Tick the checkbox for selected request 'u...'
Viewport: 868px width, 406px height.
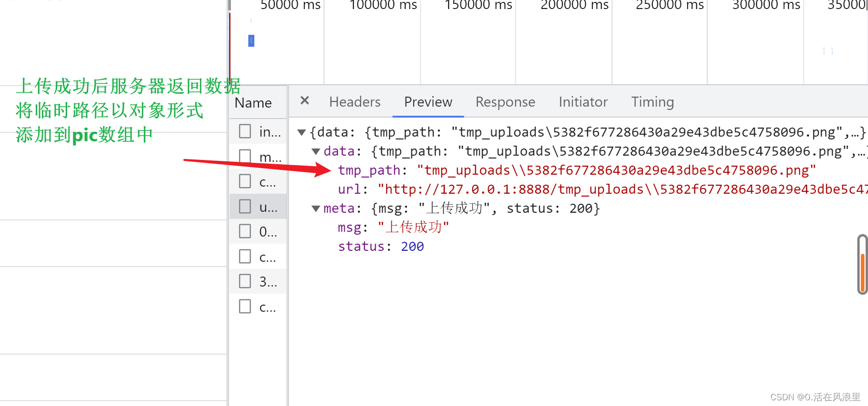tap(245, 207)
